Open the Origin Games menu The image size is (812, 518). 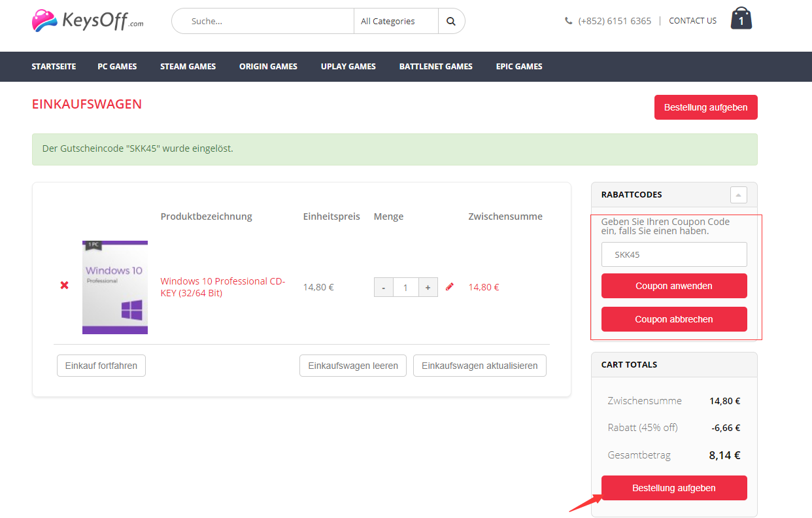[268, 67]
